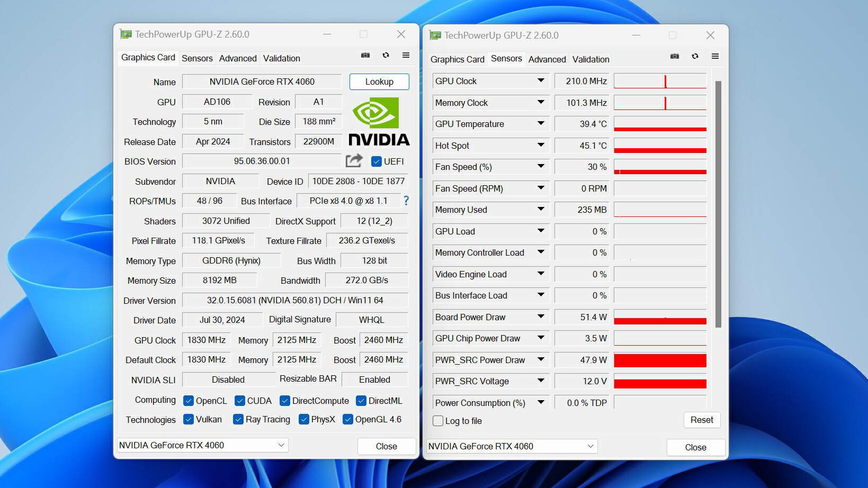Switch to Validation tab in right window
868x488 pixels.
(591, 59)
